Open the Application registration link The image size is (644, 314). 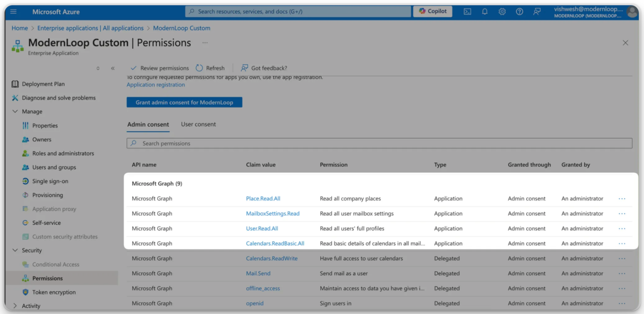(156, 85)
